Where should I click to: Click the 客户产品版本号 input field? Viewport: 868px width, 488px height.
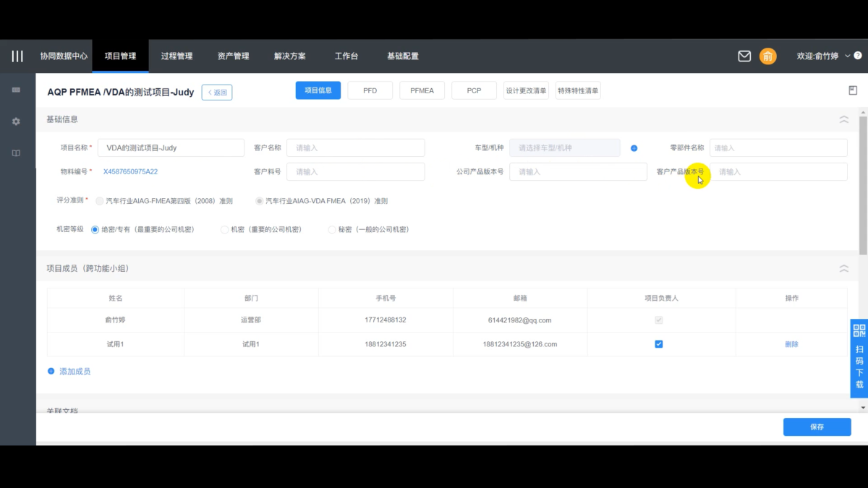coord(778,172)
